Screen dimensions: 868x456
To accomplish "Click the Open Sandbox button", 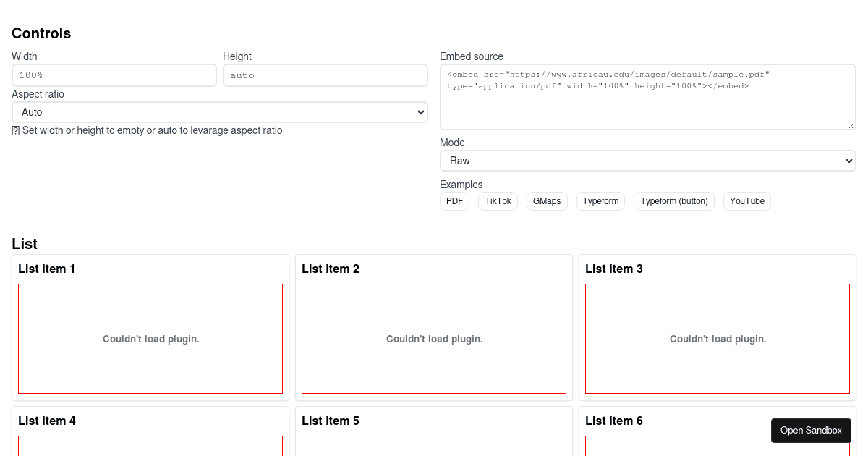I will tap(811, 430).
